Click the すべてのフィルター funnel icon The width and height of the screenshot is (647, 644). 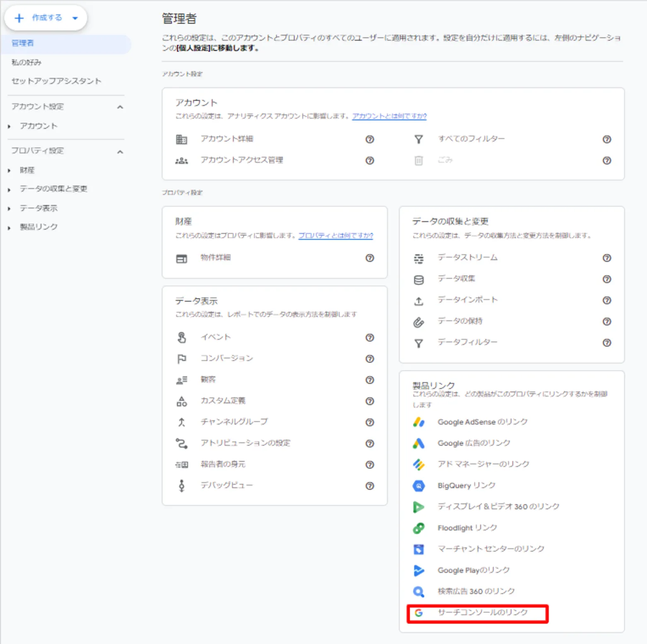[x=419, y=139]
